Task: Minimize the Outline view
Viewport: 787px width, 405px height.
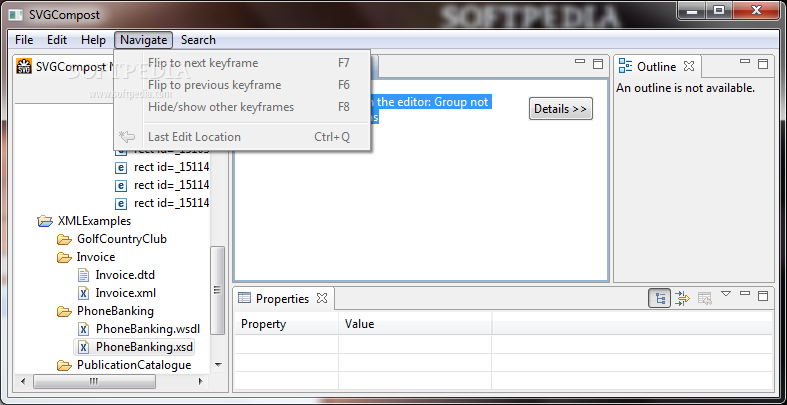Action: pyautogui.click(x=745, y=62)
